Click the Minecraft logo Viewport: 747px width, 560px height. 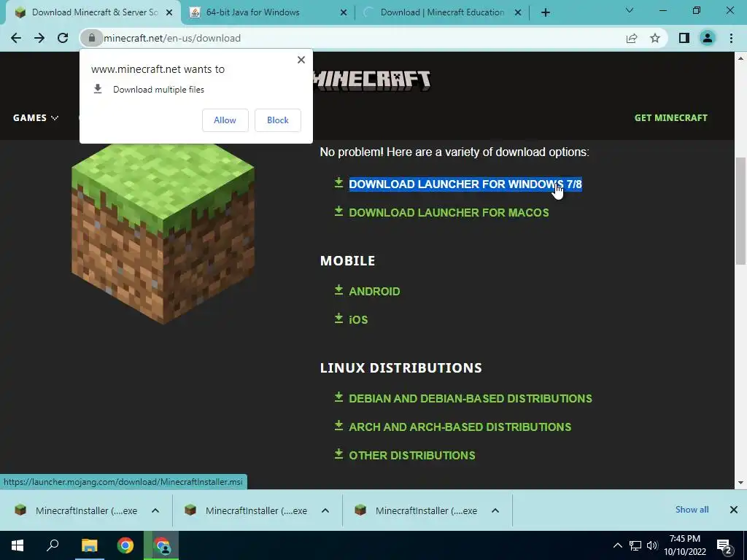(x=373, y=80)
